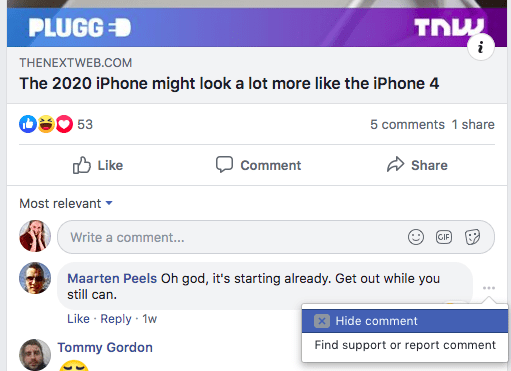This screenshot has width=511, height=371.
Task: Choose Find support or report comment
Action: click(405, 345)
